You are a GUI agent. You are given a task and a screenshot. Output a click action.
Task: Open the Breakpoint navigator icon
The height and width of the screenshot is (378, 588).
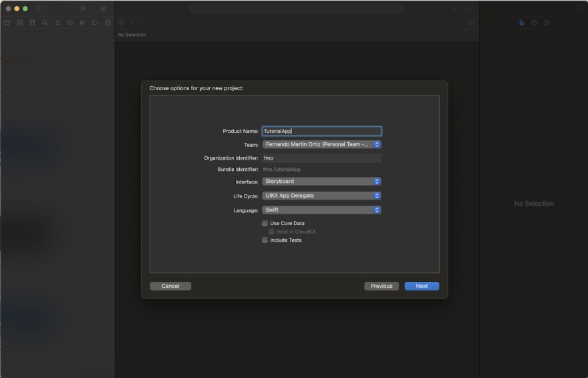96,23
